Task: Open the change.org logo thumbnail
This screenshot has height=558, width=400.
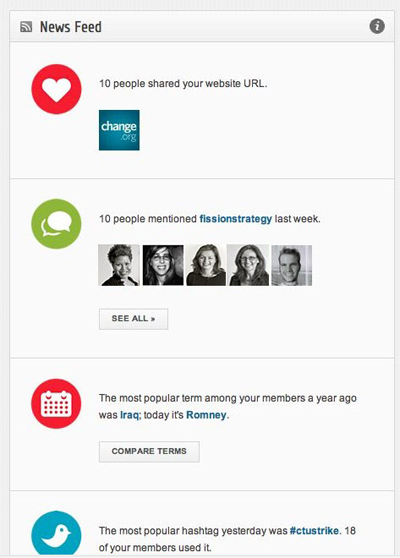Action: [119, 130]
